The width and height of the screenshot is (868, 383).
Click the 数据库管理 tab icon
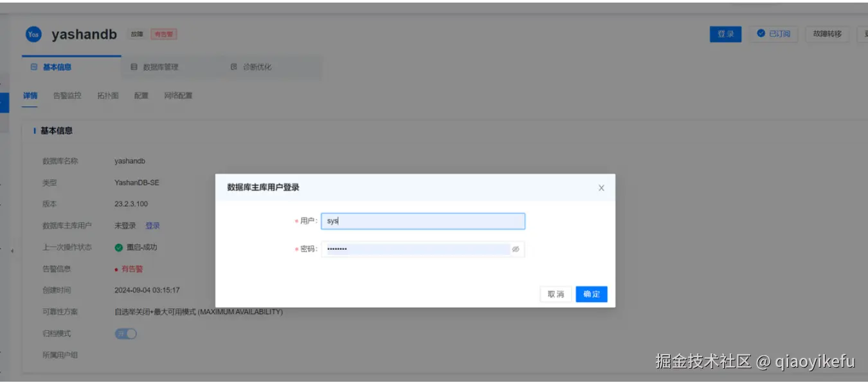click(x=134, y=67)
